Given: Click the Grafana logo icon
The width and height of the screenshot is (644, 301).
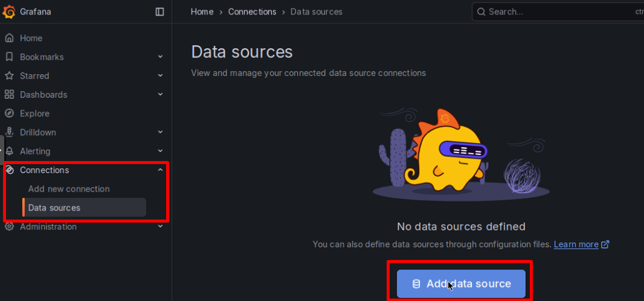Looking at the screenshot, I should [10, 11].
